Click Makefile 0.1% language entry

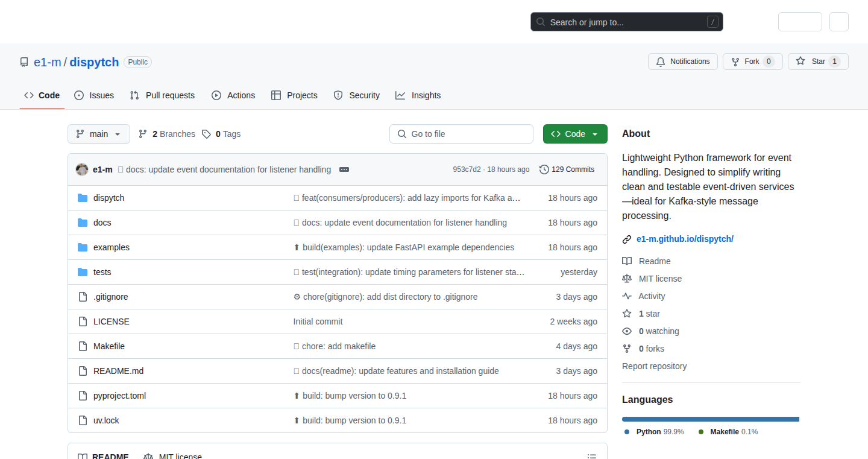tap(728, 432)
